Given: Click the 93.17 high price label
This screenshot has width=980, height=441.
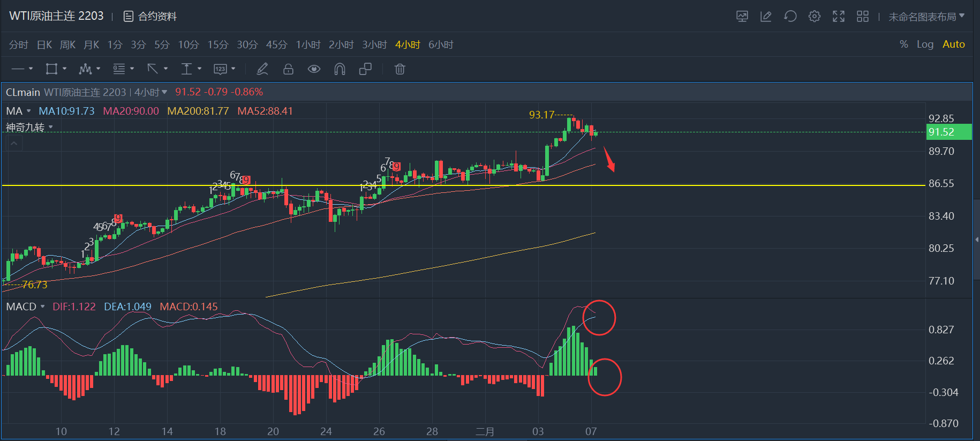Looking at the screenshot, I should point(542,115).
